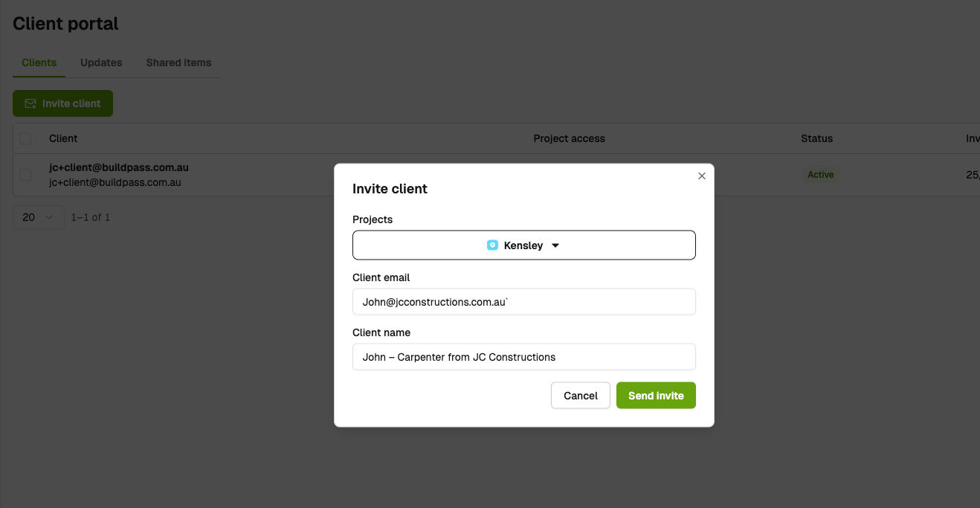Click bold jc+client@buildpass.com.au client name

[x=119, y=167]
